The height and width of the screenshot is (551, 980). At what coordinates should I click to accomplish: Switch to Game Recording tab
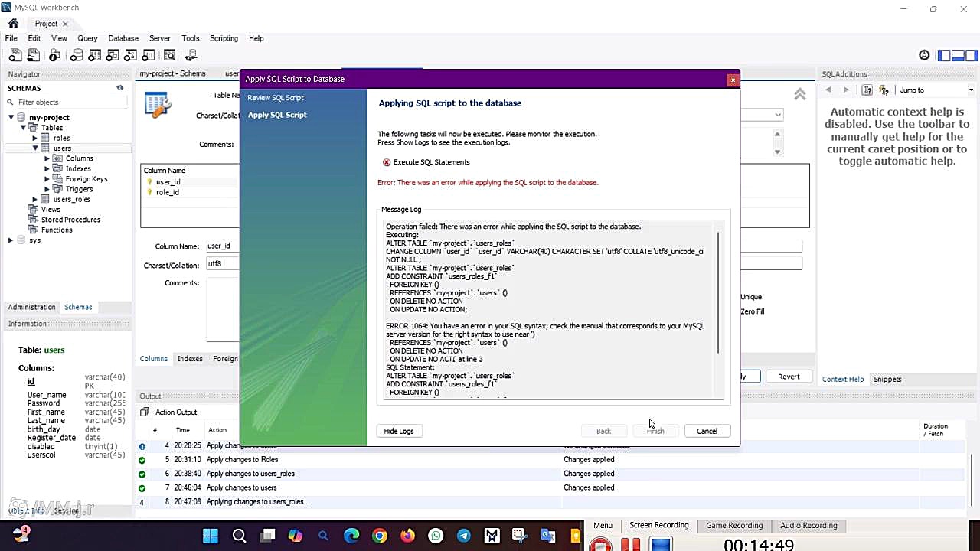tap(734, 525)
